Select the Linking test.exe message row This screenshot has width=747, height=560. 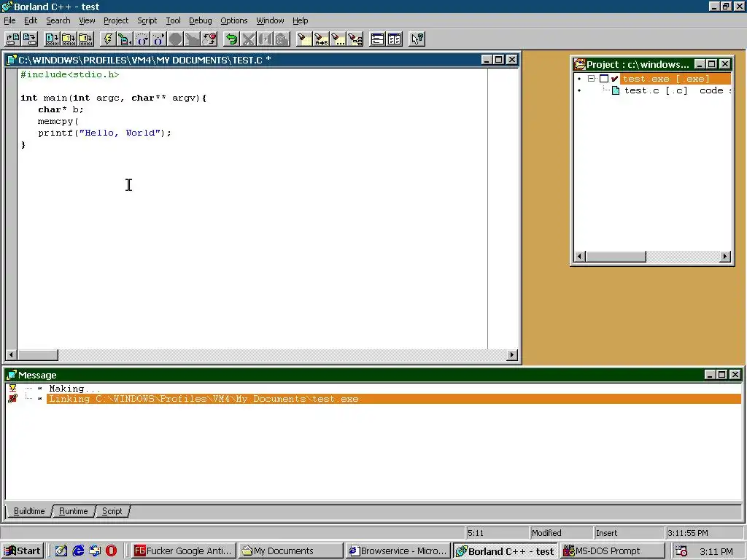(393, 399)
